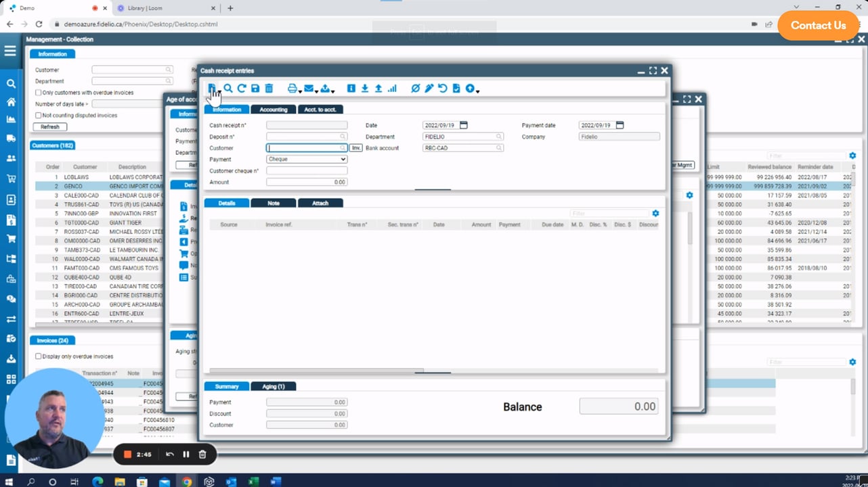Toggle Not counting disputed invoices checkbox
This screenshot has height=487, width=868.
[39, 116]
